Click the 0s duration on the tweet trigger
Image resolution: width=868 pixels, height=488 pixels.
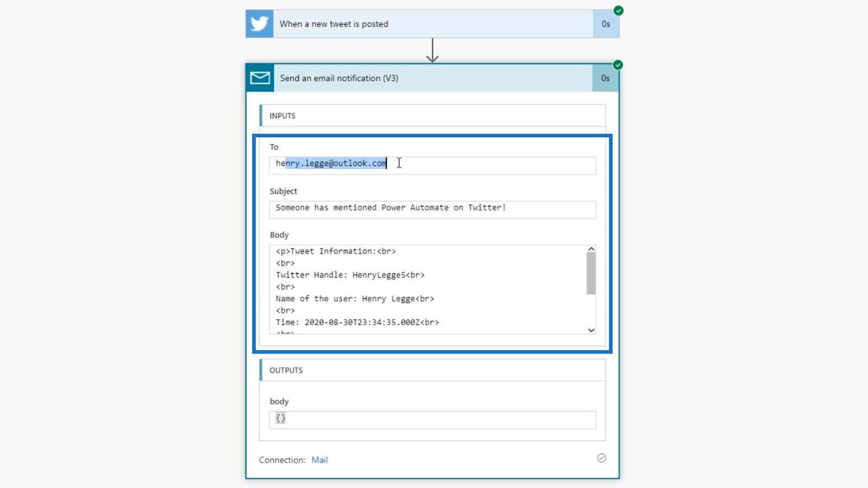(x=606, y=24)
